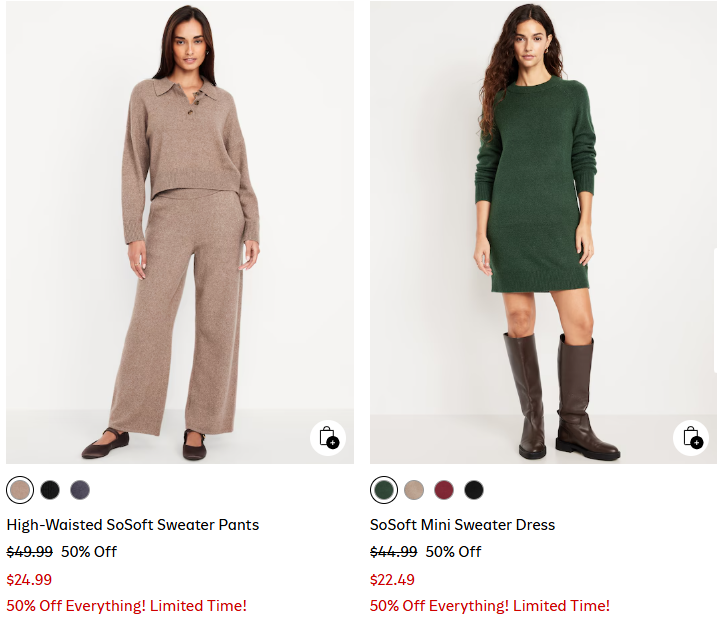Click the crossed-out $49.99 original price
717x625 pixels.
click(x=29, y=552)
